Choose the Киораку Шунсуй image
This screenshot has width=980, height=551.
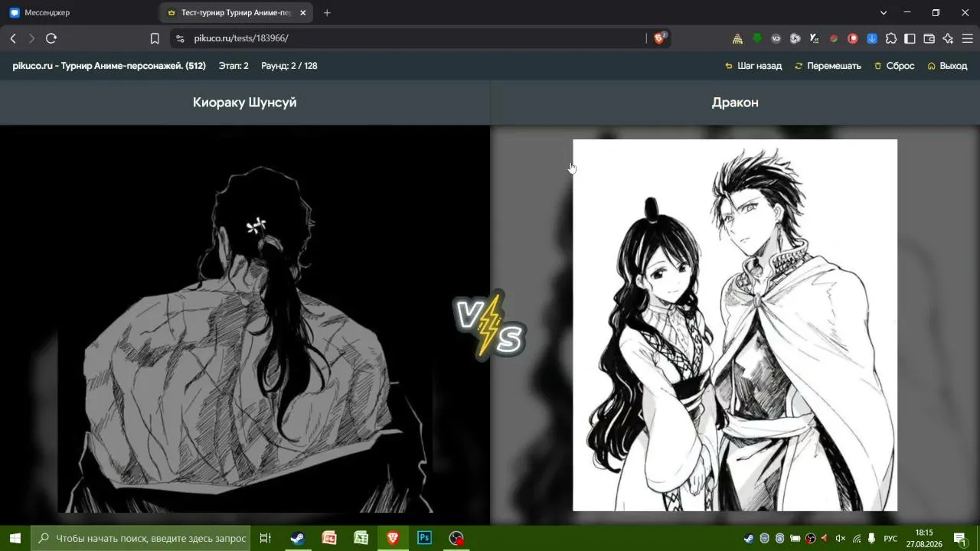click(x=245, y=325)
